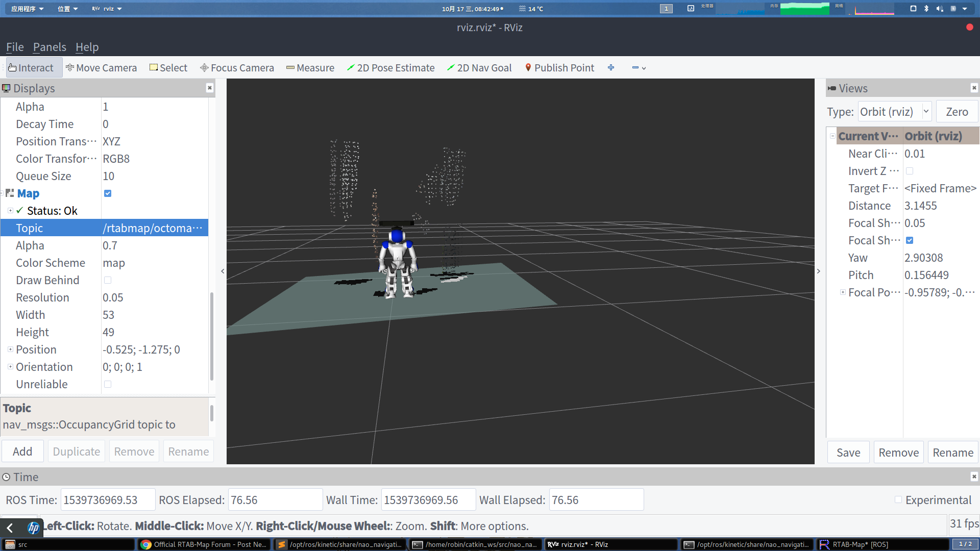Open the Panels menu
Viewport: 980px width, 551px height.
click(50, 47)
